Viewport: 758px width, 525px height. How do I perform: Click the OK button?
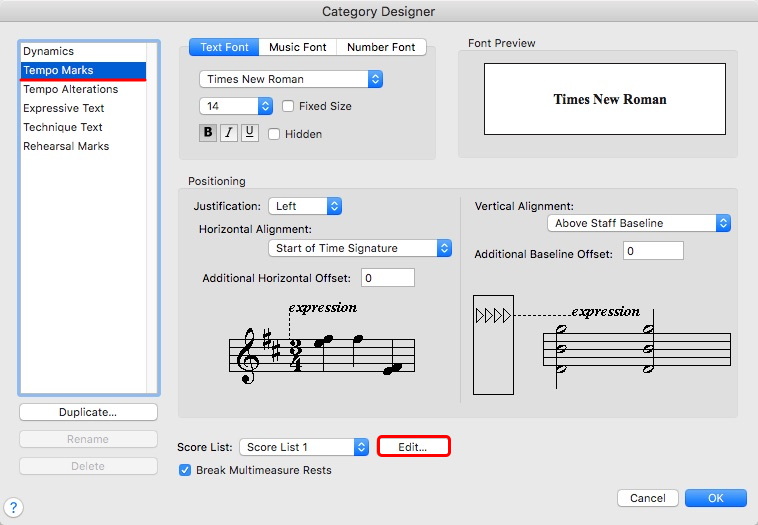click(715, 498)
